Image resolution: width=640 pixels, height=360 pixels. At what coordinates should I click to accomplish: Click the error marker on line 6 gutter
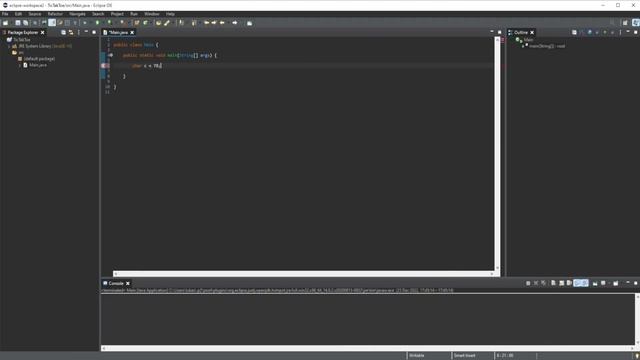pyautogui.click(x=103, y=65)
